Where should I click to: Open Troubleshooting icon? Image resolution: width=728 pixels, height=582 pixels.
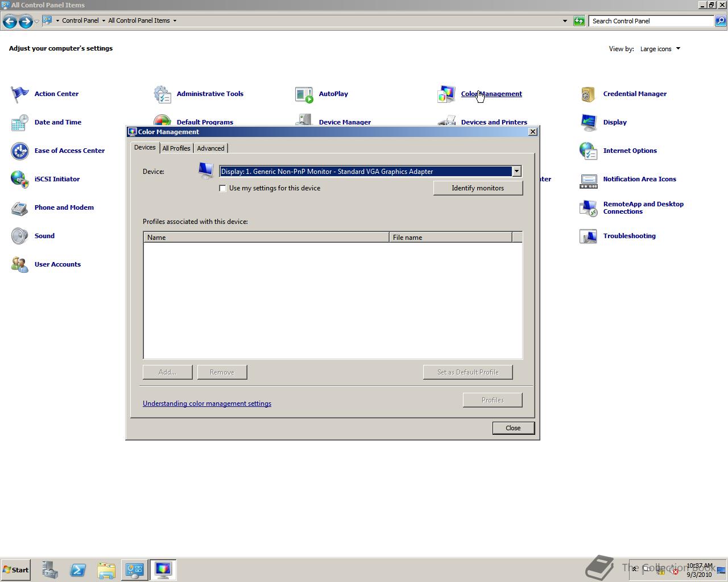589,236
